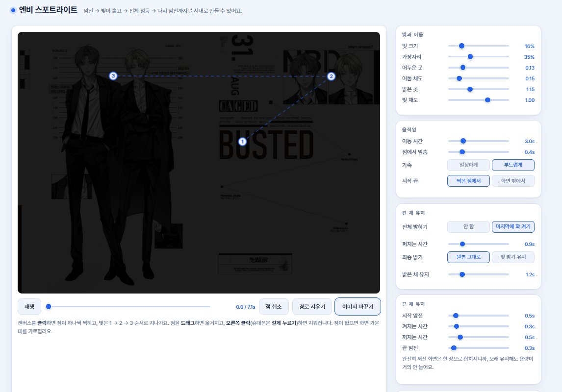Adjust the 점에서 멈춤 slider

479,152
